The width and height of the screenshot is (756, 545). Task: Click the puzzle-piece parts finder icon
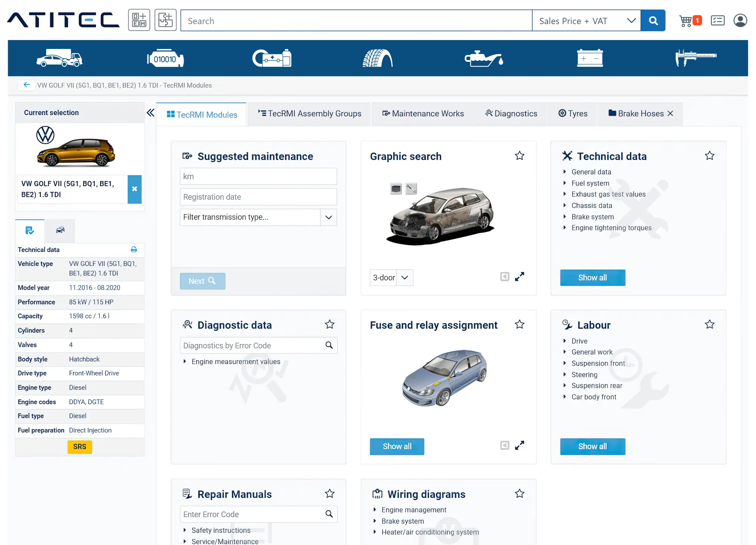(x=165, y=20)
